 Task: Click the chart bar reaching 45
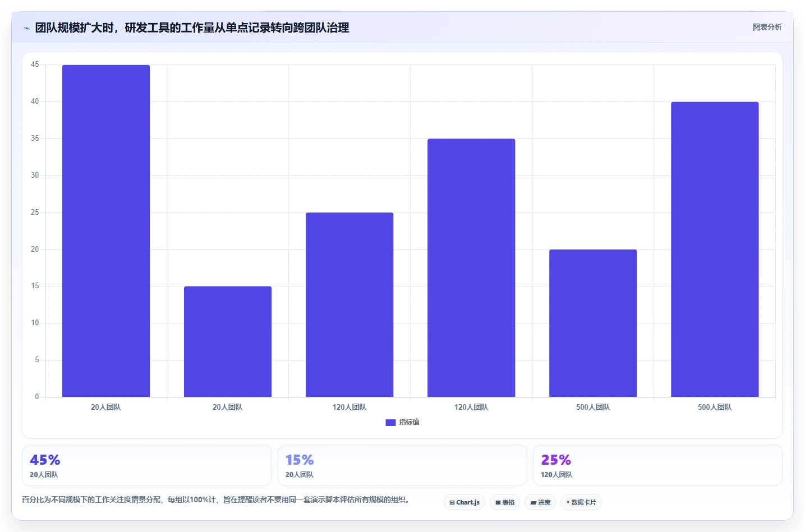tap(106, 231)
